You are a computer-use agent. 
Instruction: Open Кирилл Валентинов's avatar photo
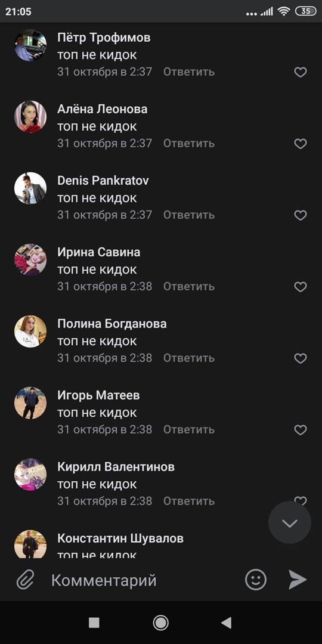point(30,475)
